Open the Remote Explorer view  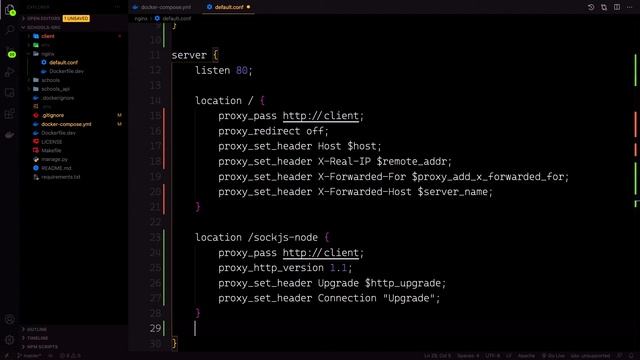(x=10, y=93)
